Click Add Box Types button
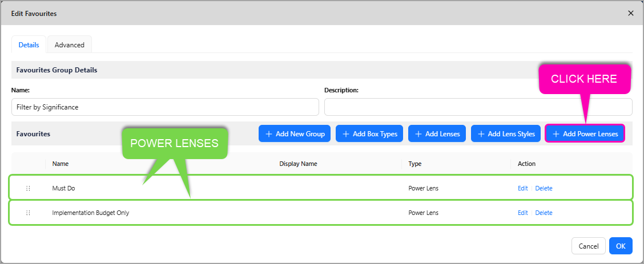The image size is (644, 264). tap(369, 133)
